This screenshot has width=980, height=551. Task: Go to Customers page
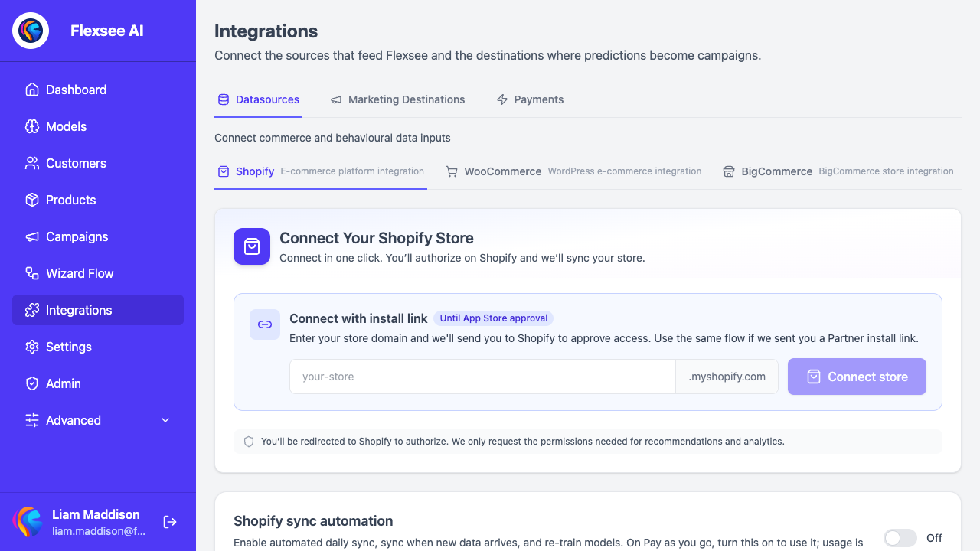[x=98, y=163]
